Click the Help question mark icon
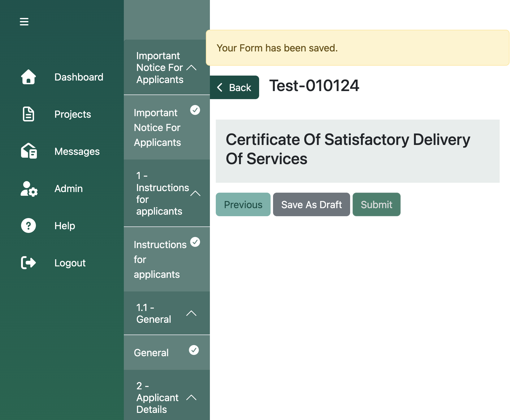 tap(28, 225)
